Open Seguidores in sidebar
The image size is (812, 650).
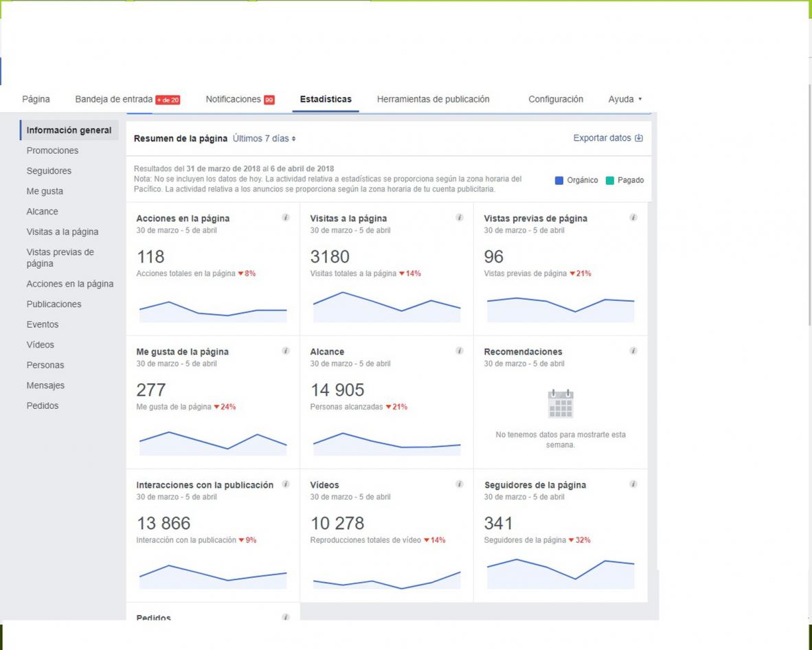(x=49, y=170)
